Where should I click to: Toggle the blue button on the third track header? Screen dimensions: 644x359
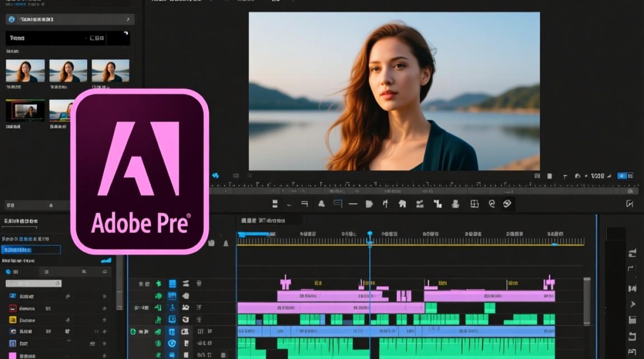pyautogui.click(x=172, y=307)
